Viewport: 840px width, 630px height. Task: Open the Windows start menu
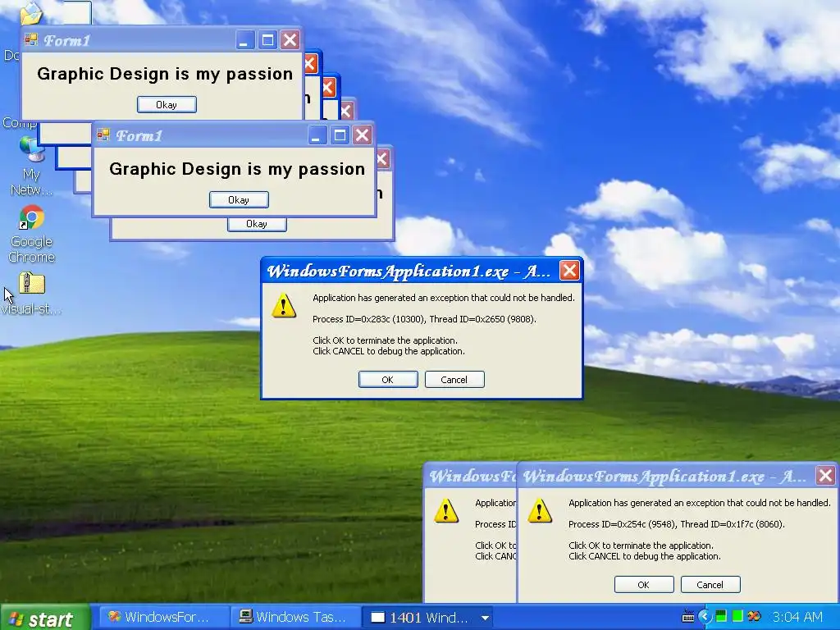44,619
